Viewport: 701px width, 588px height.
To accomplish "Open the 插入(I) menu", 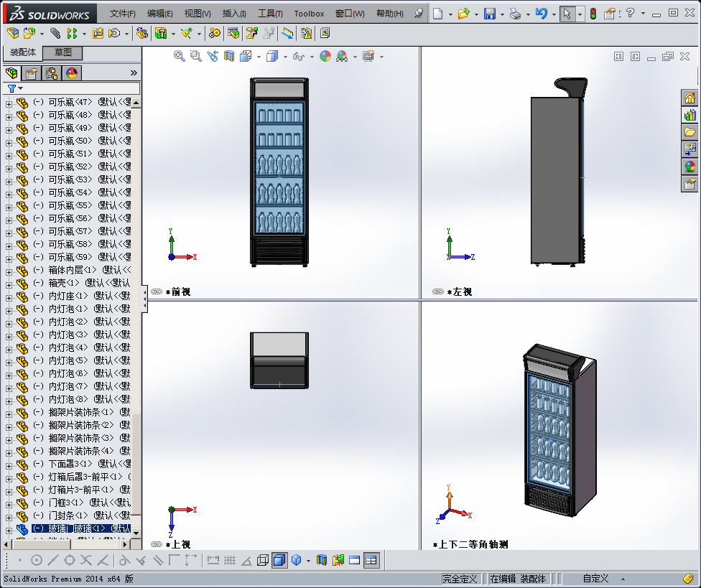I will point(234,14).
